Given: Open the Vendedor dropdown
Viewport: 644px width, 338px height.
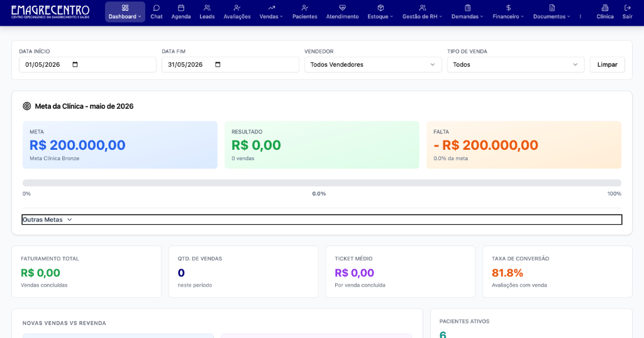Looking at the screenshot, I should click(373, 65).
